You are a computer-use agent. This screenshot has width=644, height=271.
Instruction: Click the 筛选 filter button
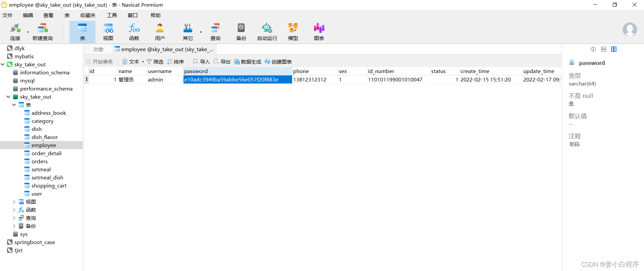tap(155, 62)
